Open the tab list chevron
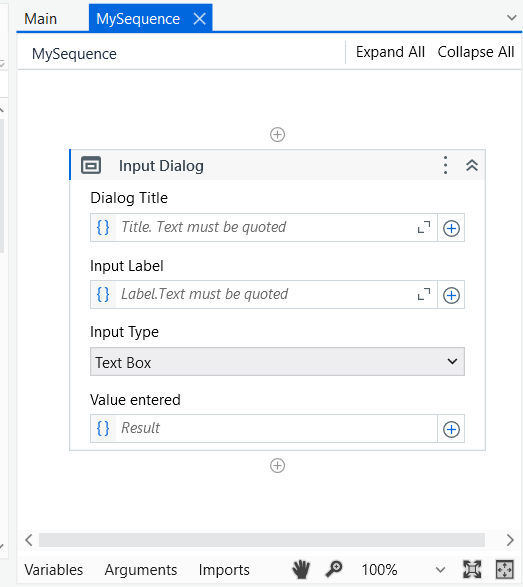Image resolution: width=523 pixels, height=587 pixels. 511,18
